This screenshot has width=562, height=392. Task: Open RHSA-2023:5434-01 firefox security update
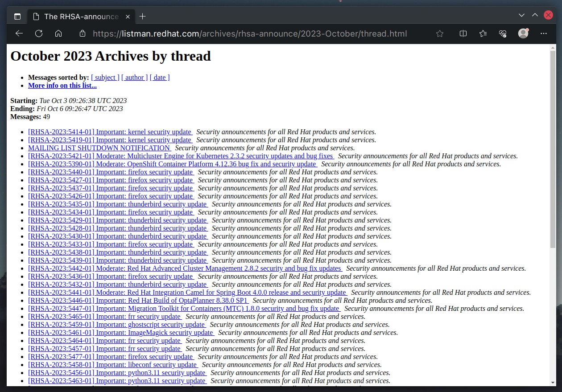click(111, 212)
